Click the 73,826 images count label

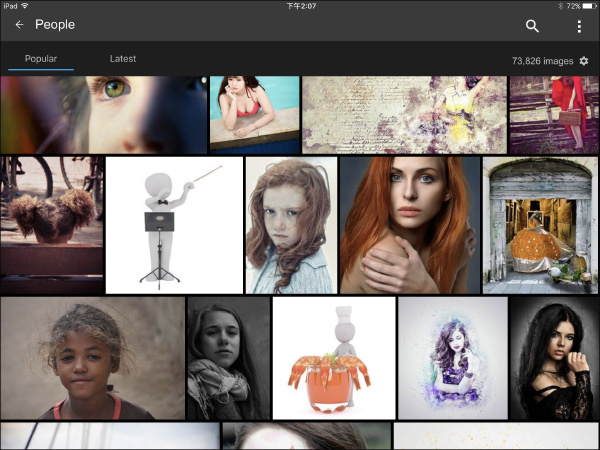[x=542, y=61]
